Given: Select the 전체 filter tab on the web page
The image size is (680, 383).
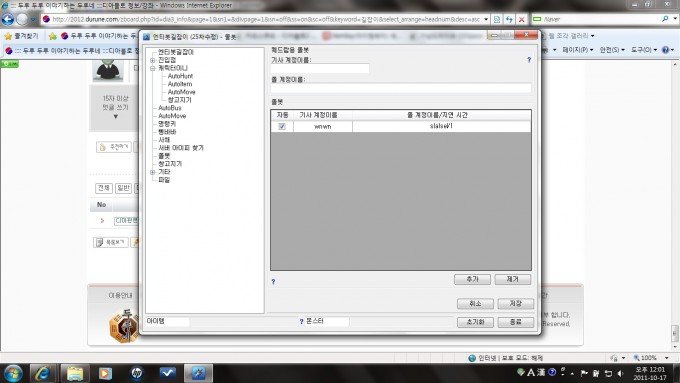Looking at the screenshot, I should [104, 188].
